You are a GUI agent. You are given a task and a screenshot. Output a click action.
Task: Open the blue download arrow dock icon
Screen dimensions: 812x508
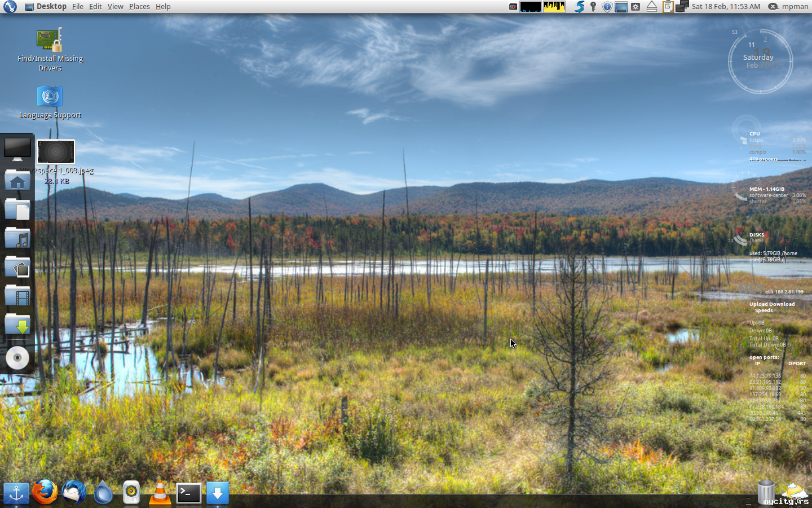pos(218,493)
